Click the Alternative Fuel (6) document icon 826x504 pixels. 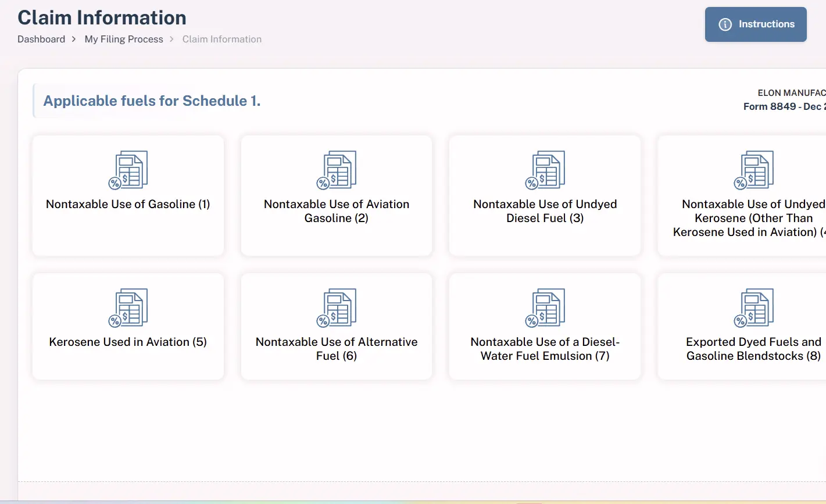pyautogui.click(x=337, y=308)
